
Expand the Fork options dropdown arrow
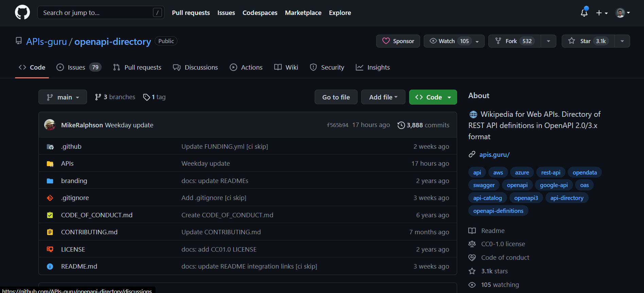(x=549, y=41)
